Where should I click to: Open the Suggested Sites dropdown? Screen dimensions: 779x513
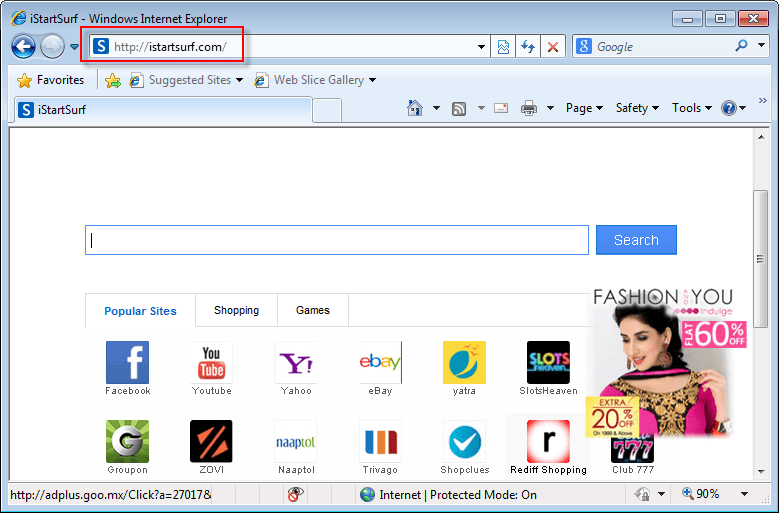pyautogui.click(x=186, y=80)
